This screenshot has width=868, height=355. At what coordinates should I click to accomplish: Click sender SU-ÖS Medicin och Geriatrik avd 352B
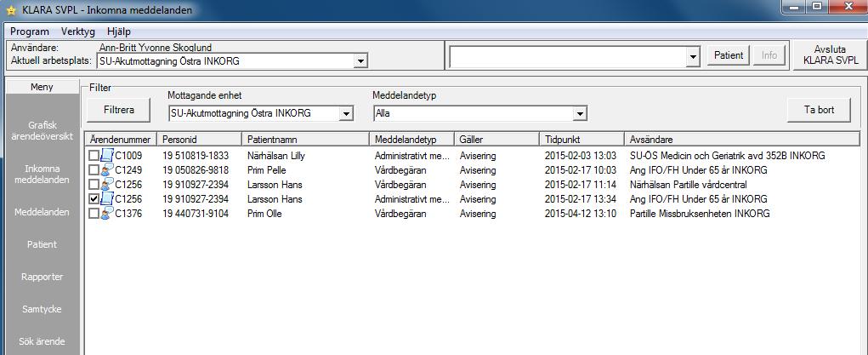coord(728,156)
